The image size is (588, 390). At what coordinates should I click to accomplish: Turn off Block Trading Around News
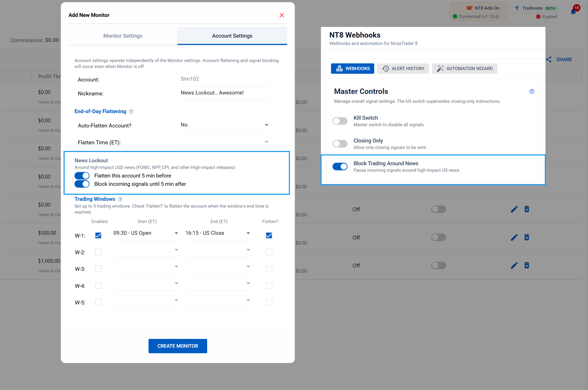pyautogui.click(x=340, y=167)
